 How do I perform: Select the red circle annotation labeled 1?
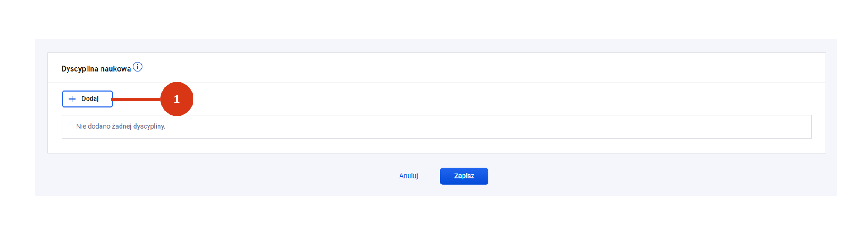click(x=177, y=99)
